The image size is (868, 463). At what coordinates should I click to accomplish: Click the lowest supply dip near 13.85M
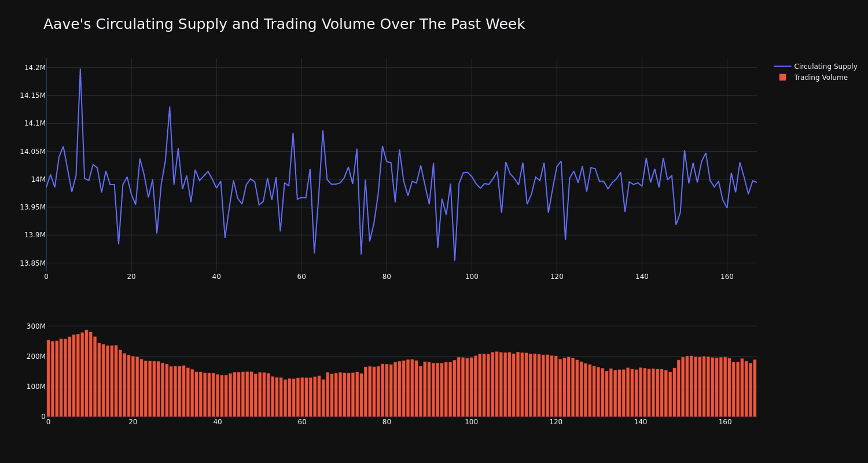[x=455, y=260]
